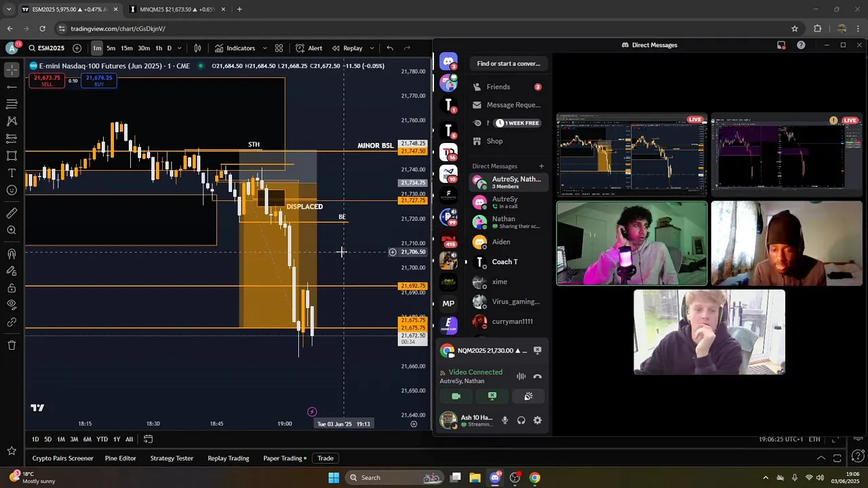Open the Discord soundboard button

[x=528, y=396]
